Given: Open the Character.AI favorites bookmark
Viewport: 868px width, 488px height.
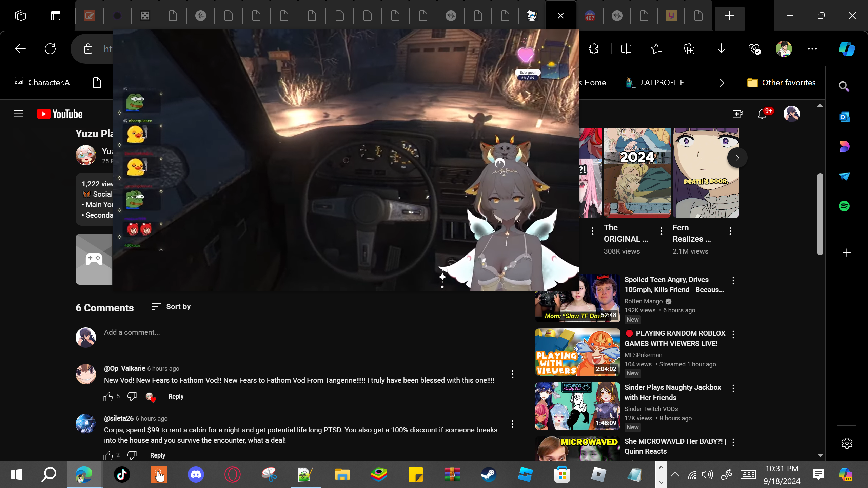Looking at the screenshot, I should (43, 83).
